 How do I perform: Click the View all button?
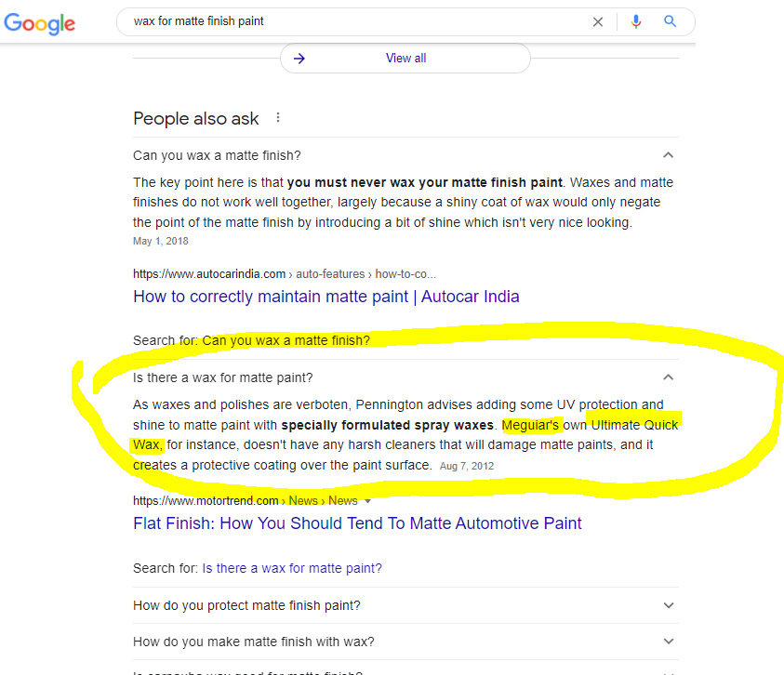pos(405,58)
